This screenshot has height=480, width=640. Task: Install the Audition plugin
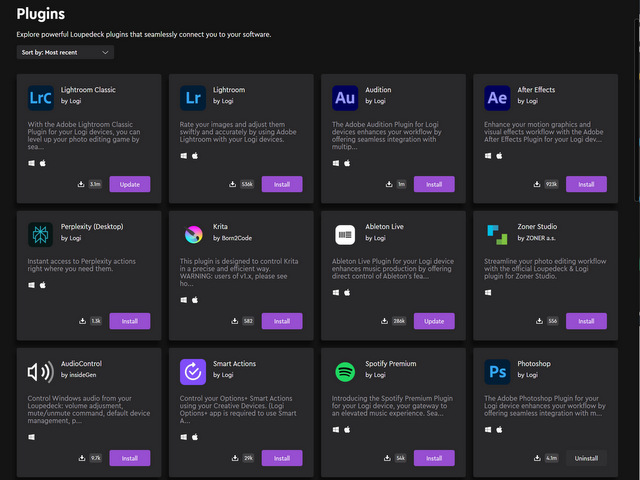(434, 184)
